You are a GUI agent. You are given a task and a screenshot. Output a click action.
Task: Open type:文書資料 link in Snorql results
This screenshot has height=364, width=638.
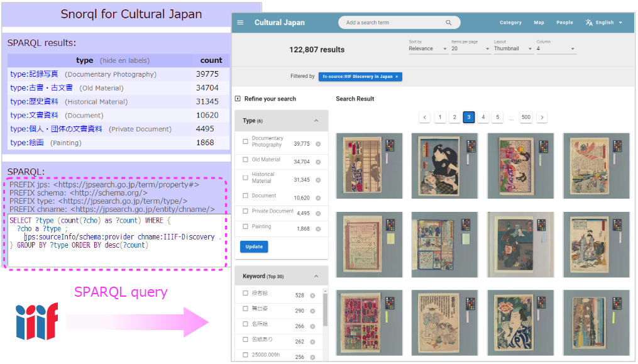pos(34,115)
